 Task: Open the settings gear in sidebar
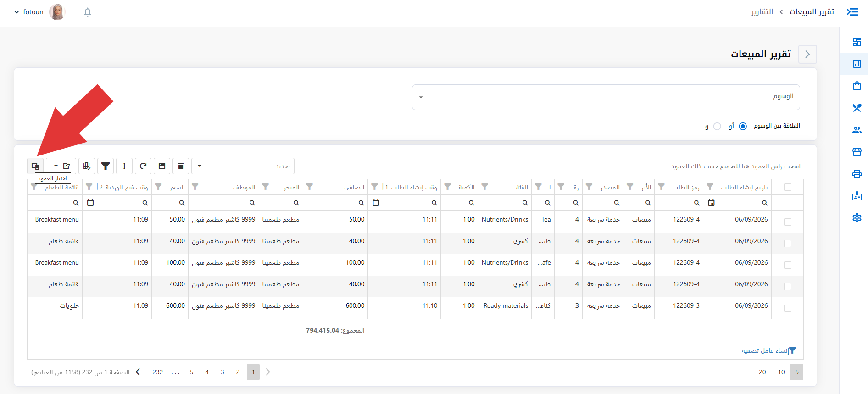857,218
